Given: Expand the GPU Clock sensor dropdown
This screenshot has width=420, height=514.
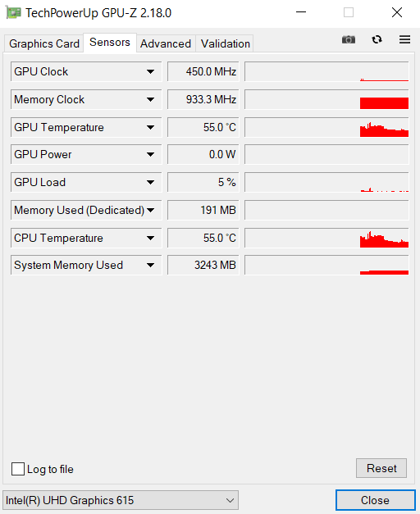Looking at the screenshot, I should 151,71.
